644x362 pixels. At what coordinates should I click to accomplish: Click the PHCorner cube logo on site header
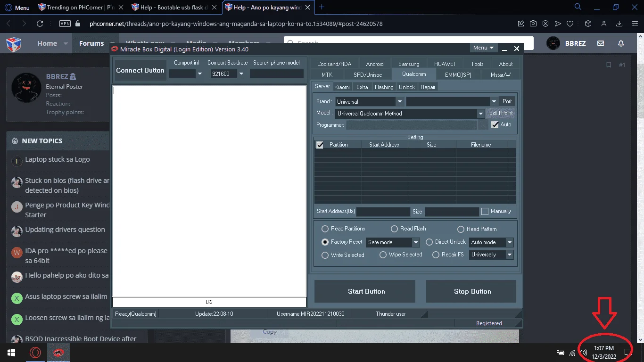pyautogui.click(x=13, y=44)
